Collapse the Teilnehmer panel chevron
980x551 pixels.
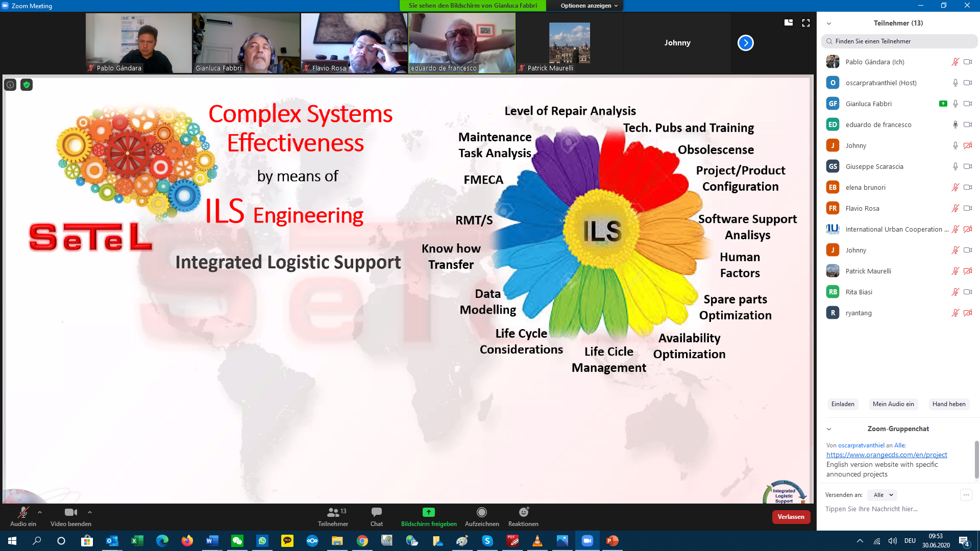[829, 23]
